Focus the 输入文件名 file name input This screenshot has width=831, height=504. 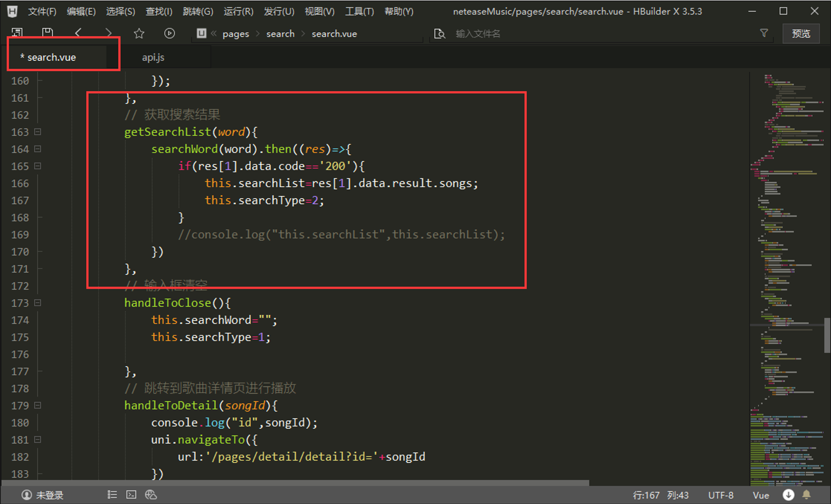point(600,34)
